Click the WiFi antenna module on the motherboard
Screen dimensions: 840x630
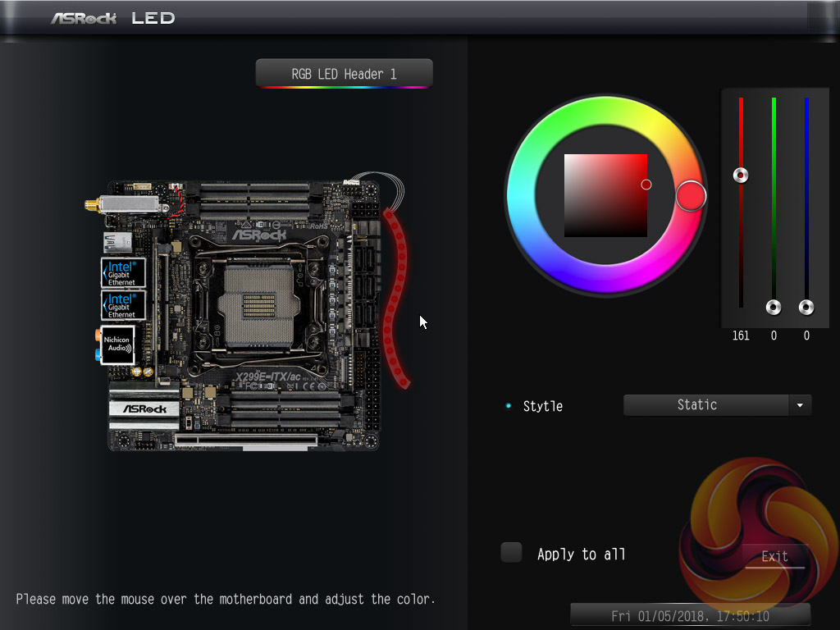[x=127, y=205]
